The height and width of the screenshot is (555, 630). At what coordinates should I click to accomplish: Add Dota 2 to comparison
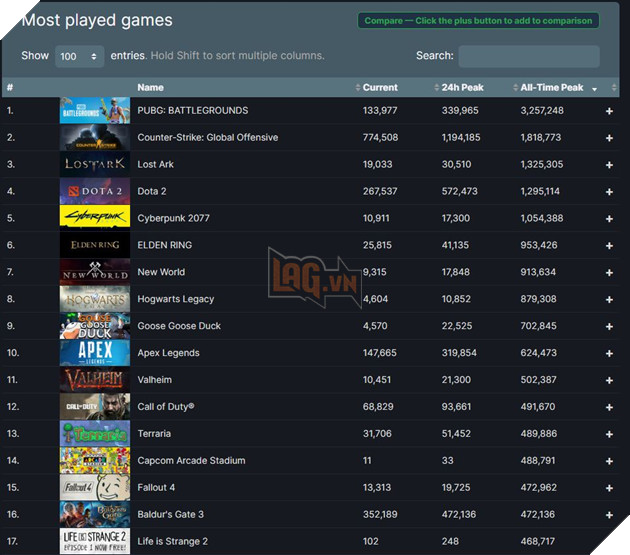[x=609, y=192]
